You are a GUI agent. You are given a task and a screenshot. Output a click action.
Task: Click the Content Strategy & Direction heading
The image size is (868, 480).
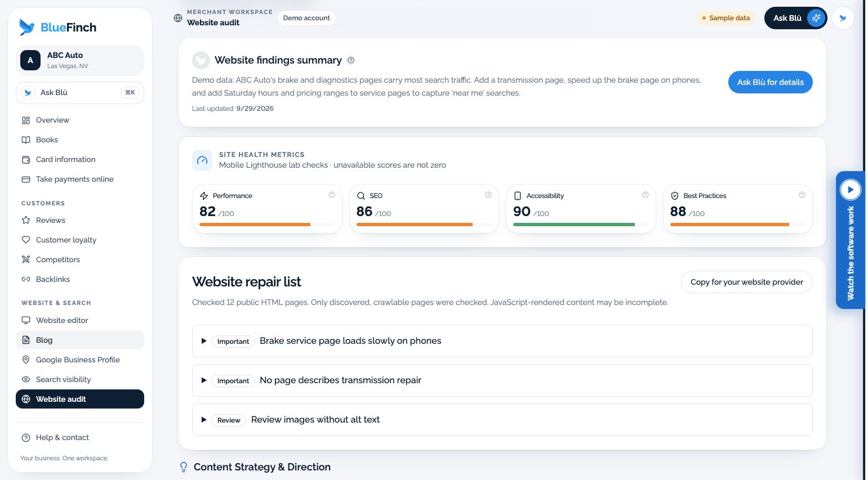[262, 467]
